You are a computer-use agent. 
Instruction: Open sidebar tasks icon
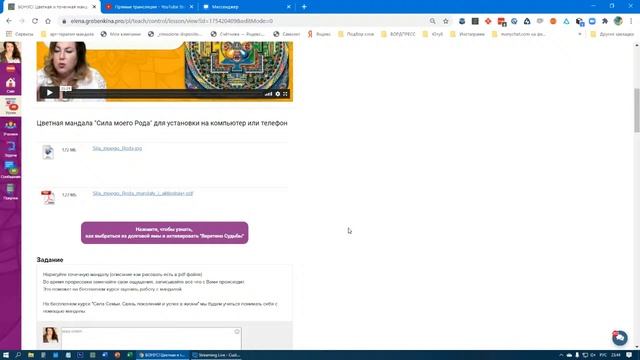click(11, 149)
